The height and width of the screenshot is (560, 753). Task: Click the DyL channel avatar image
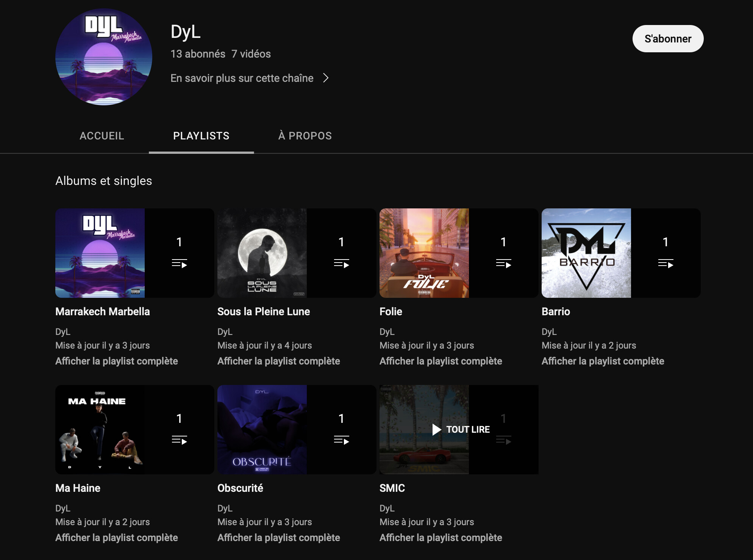[x=104, y=57]
